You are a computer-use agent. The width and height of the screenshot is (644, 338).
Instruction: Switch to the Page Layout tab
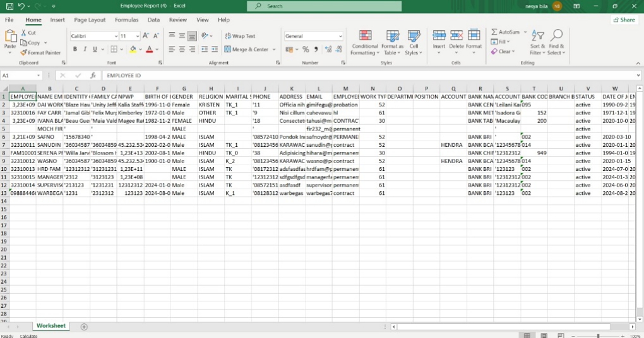click(x=90, y=20)
